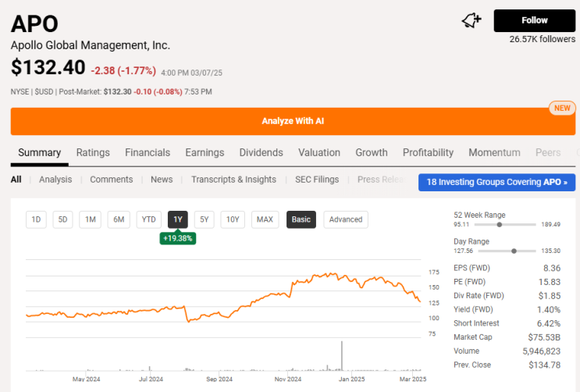
Task: Click the 52 Week Range slider marker
Action: pos(499,224)
